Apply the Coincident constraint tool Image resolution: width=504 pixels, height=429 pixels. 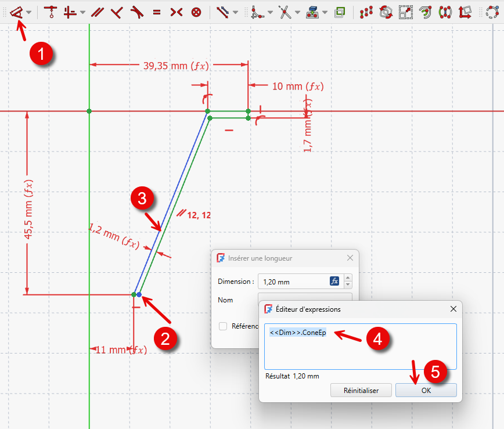(51, 12)
